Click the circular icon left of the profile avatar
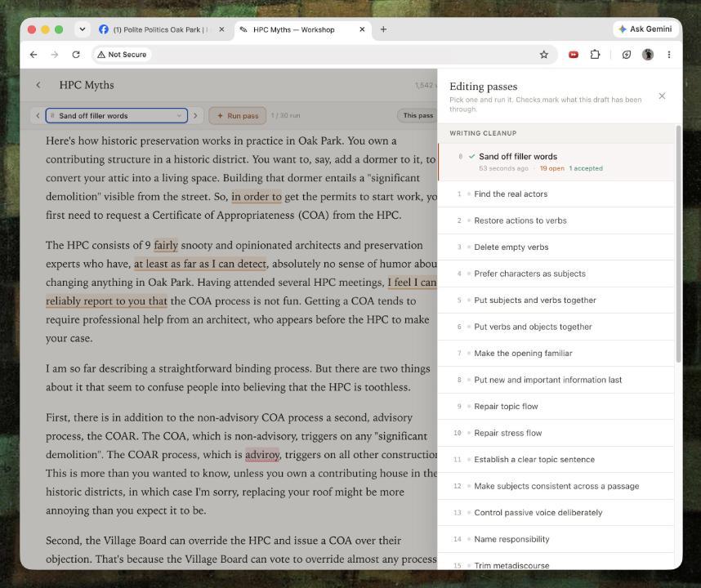This screenshot has height=588, width=701. tap(627, 55)
